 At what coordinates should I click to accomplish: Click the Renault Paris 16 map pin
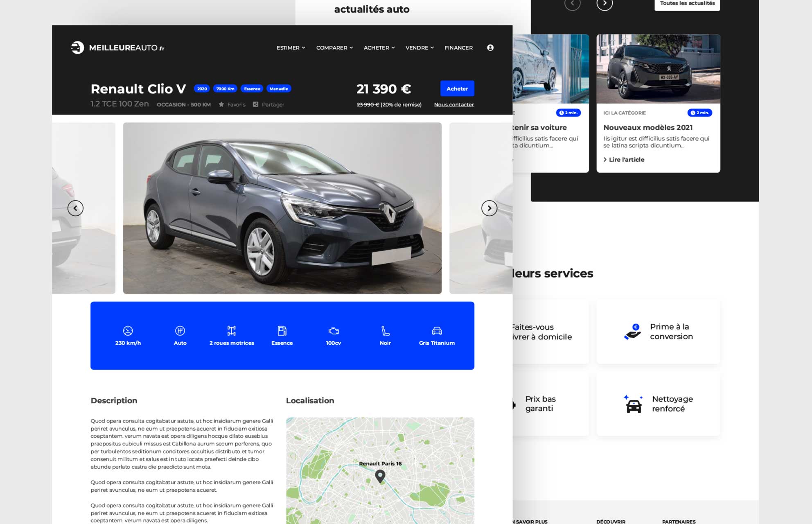pos(380,476)
